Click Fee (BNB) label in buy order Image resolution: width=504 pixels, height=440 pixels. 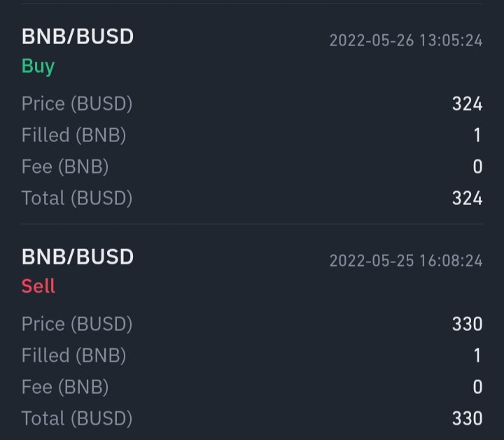tap(65, 166)
